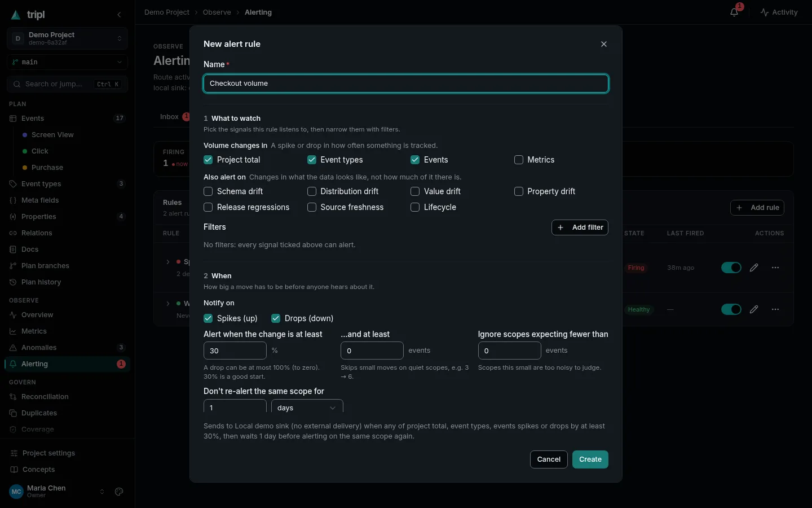Check the Schema drift option
This screenshot has width=812, height=508.
tap(208, 191)
